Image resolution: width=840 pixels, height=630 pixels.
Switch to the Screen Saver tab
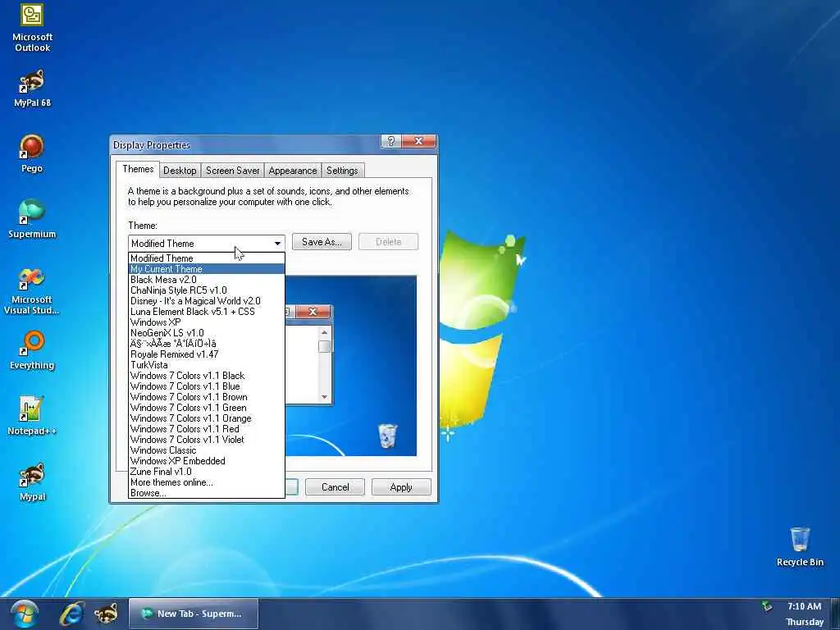coord(232,171)
